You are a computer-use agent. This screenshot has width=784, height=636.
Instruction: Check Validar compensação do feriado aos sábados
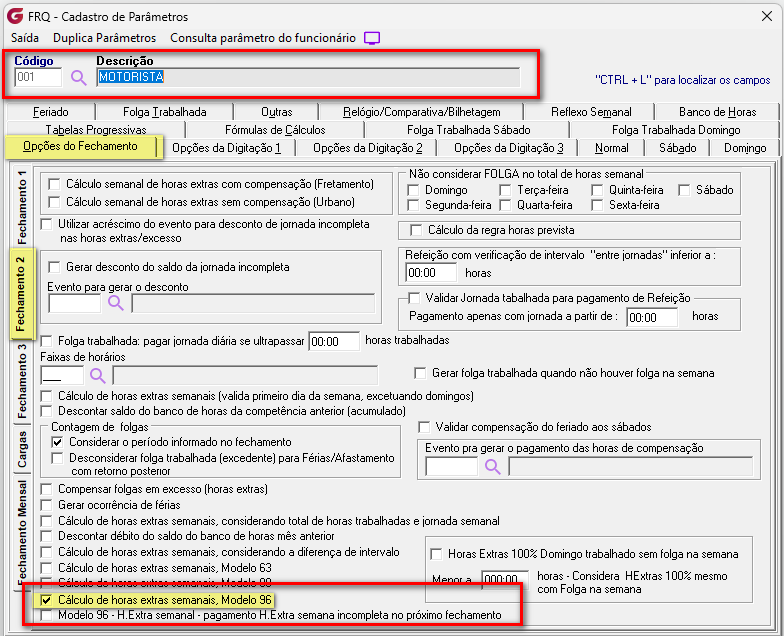tap(424, 427)
